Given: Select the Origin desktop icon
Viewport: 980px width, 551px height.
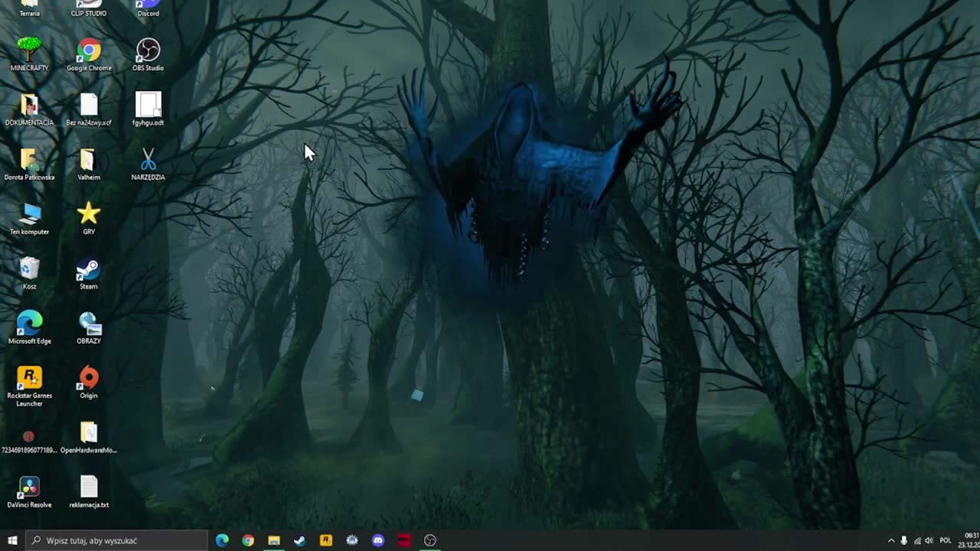Looking at the screenshot, I should point(89,382).
